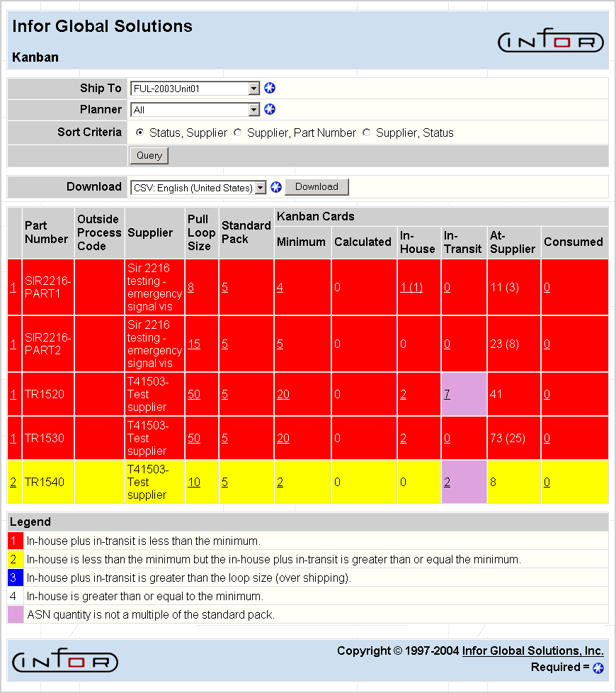Click pull loop size 8 for SIR2216-PART1
Viewport: 616px width, 693px height.
[x=190, y=287]
